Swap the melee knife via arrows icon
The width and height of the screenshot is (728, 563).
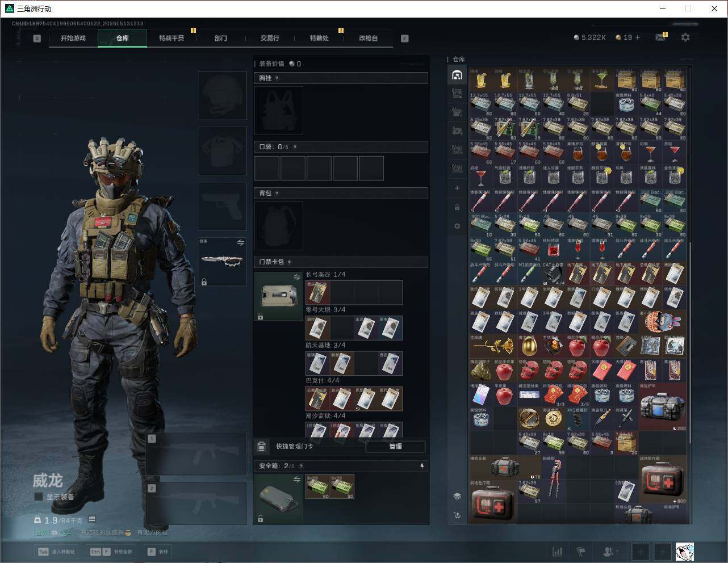pos(240,243)
